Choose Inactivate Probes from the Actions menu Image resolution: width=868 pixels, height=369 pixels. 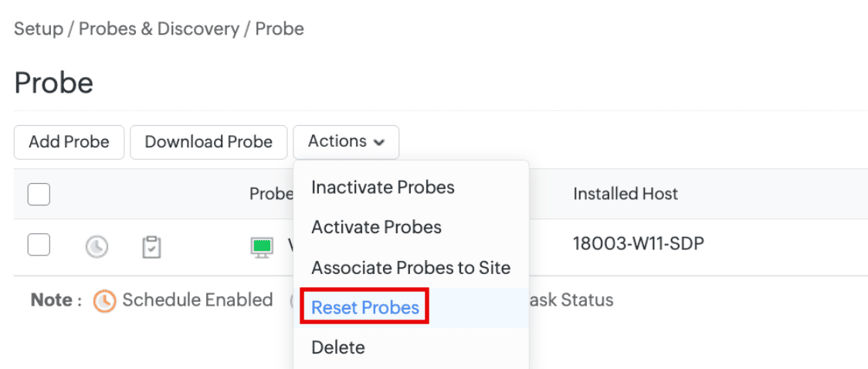point(383,188)
